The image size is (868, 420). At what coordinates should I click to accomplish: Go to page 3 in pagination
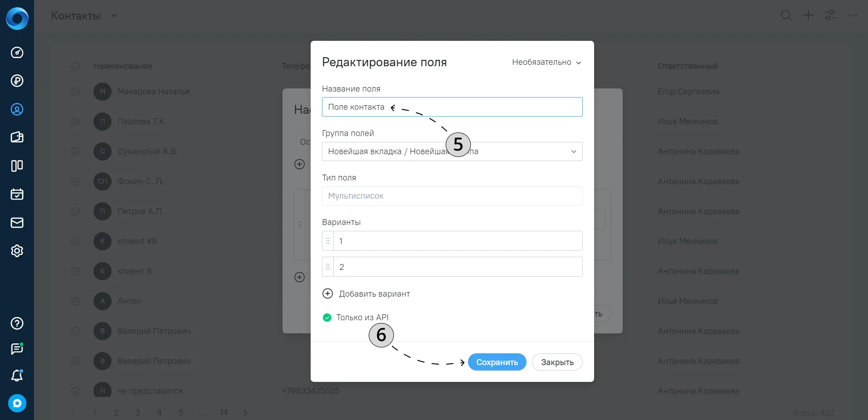[138, 413]
